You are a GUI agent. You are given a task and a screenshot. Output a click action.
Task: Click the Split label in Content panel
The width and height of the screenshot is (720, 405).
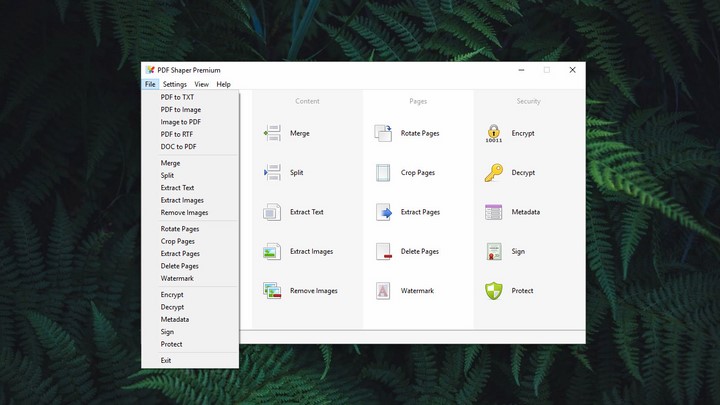297,173
